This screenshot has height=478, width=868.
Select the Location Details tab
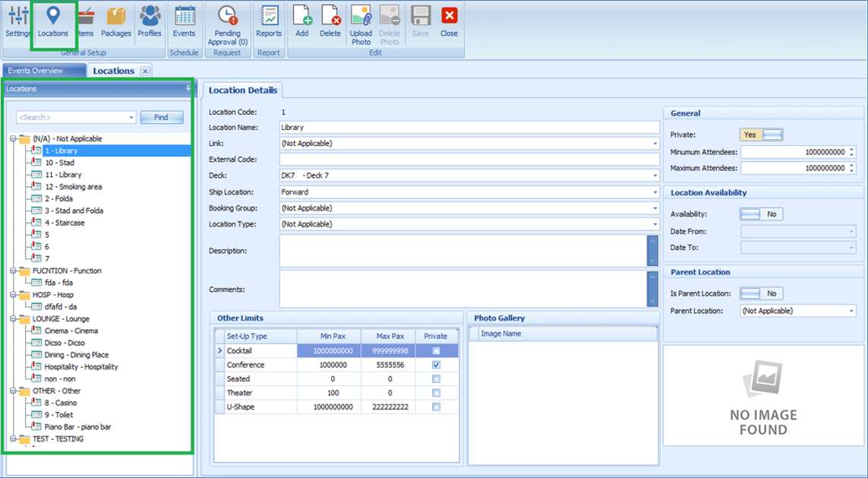click(242, 90)
